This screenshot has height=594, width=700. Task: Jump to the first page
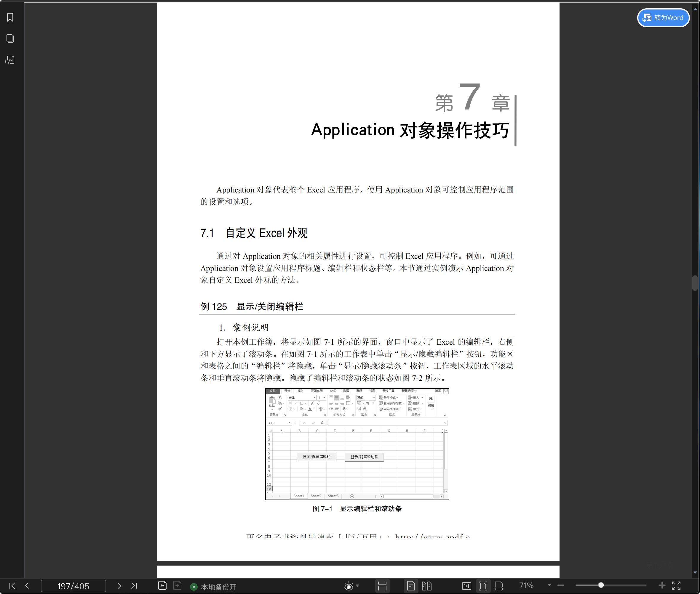pos(12,586)
